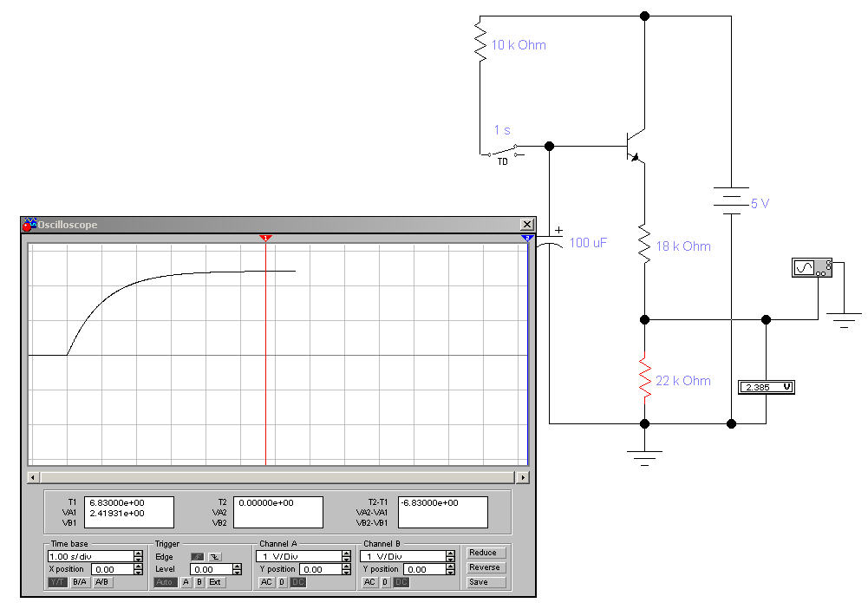Viewport: 868px width, 603px height.
Task: Enable Y/T display mode
Action: [x=57, y=582]
